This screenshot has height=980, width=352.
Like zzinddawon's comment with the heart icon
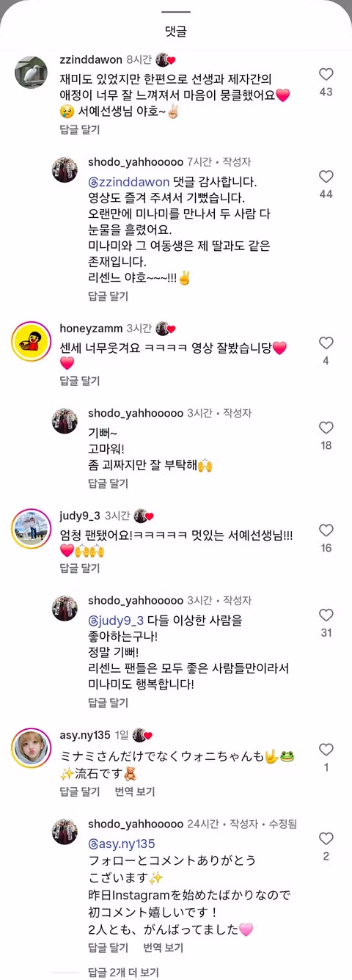click(x=326, y=74)
